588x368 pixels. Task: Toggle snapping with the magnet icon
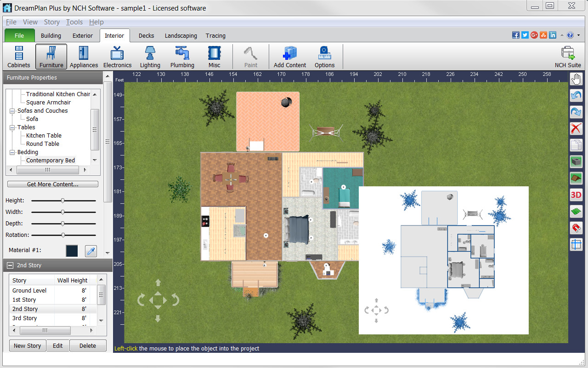(x=576, y=228)
